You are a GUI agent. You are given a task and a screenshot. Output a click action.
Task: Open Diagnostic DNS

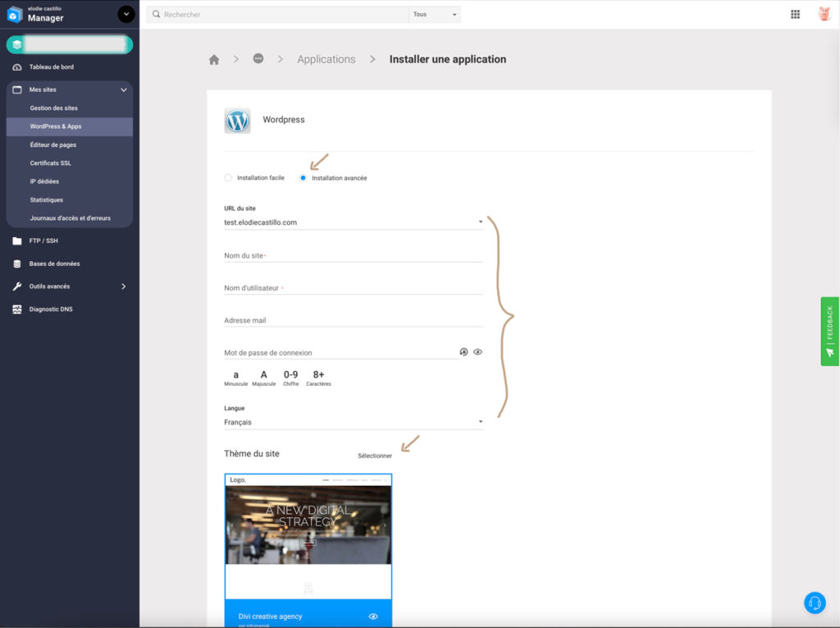tap(51, 309)
